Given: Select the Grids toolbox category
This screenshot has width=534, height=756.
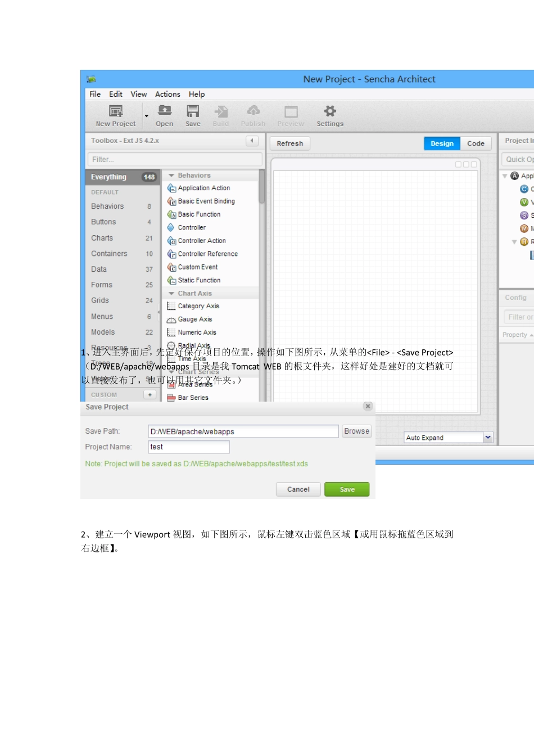Looking at the screenshot, I should coord(123,301).
